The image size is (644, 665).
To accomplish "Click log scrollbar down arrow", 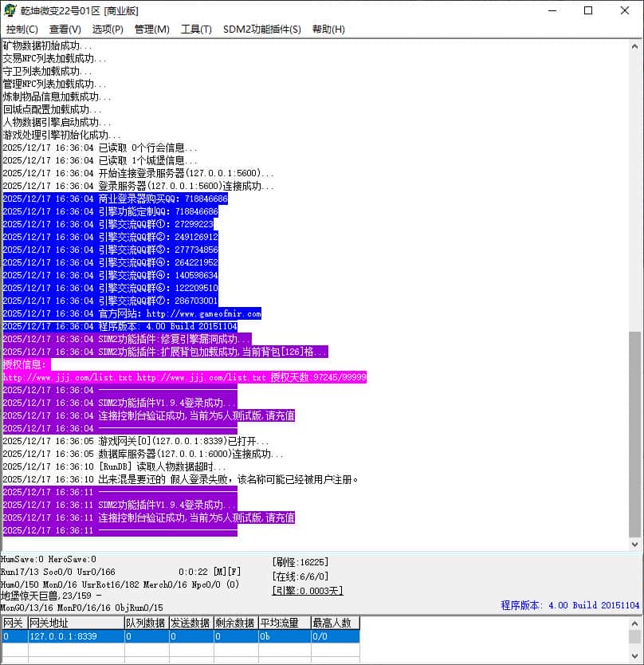I will (x=634, y=544).
